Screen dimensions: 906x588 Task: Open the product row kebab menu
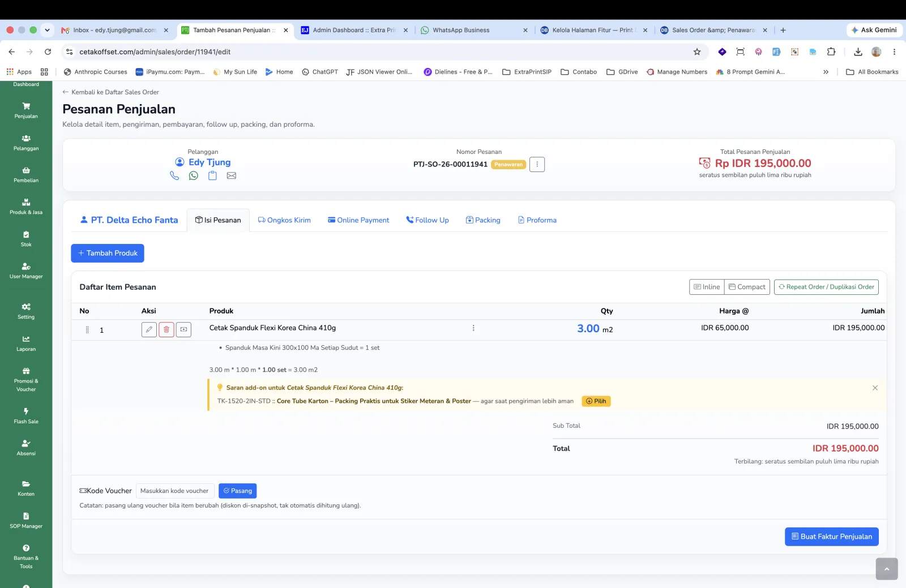click(473, 328)
